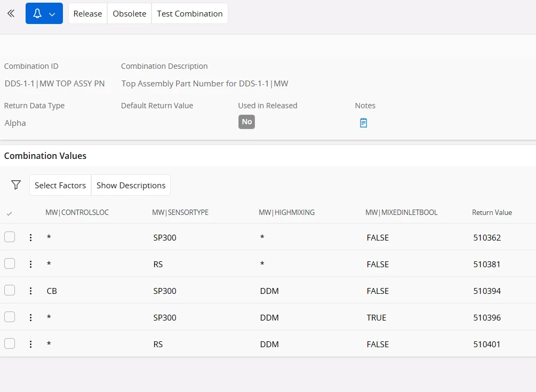
Task: Open row actions menu for return value 510381
Action: (x=31, y=265)
